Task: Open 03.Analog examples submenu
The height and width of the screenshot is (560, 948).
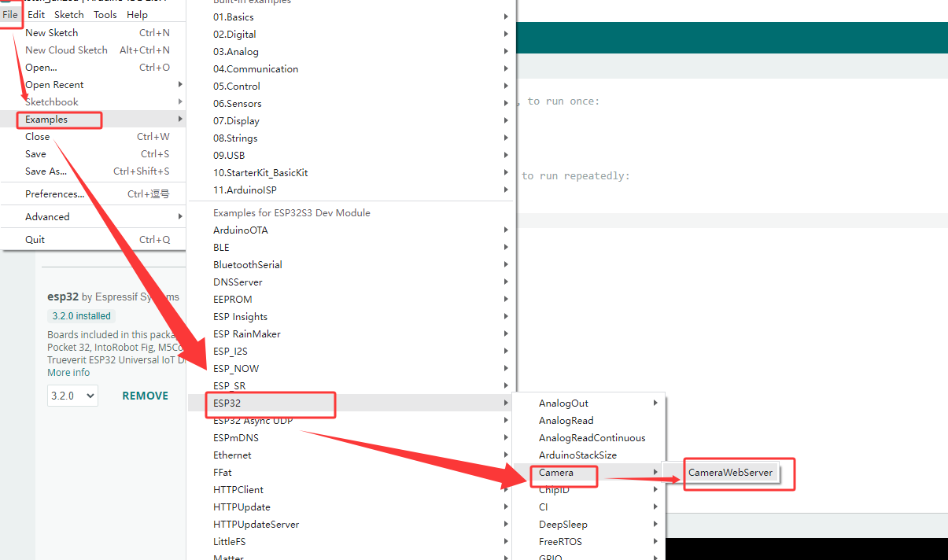Action: 351,52
